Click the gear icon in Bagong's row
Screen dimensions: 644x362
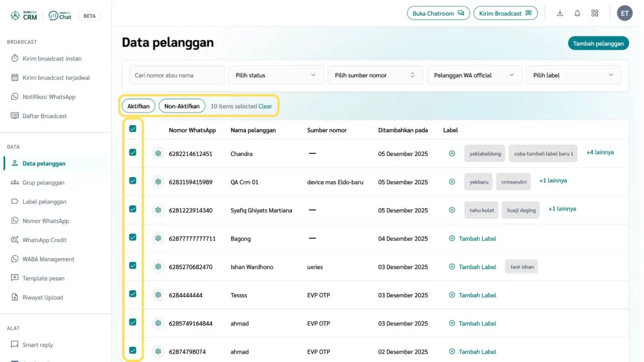(158, 238)
